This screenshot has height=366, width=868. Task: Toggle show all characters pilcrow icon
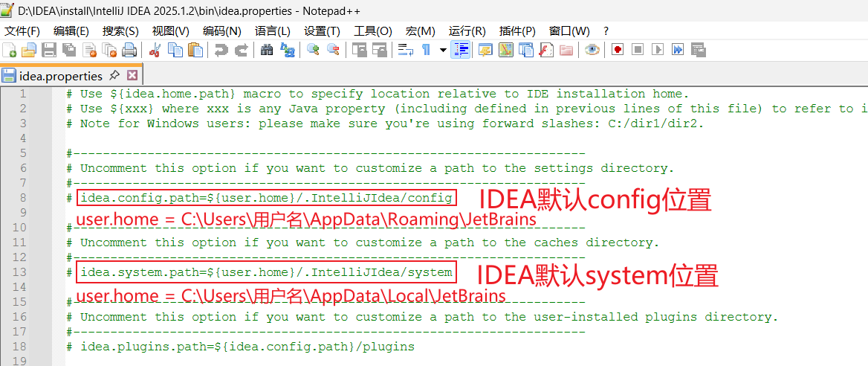(x=427, y=51)
